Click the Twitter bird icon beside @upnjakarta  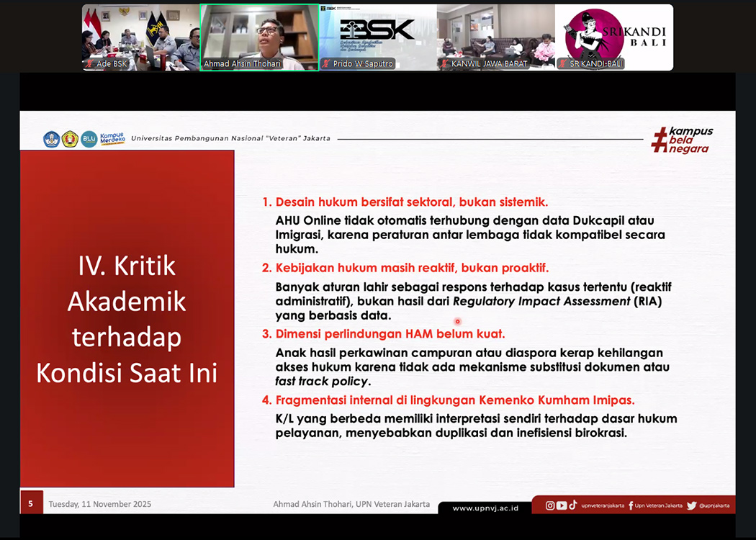(691, 505)
